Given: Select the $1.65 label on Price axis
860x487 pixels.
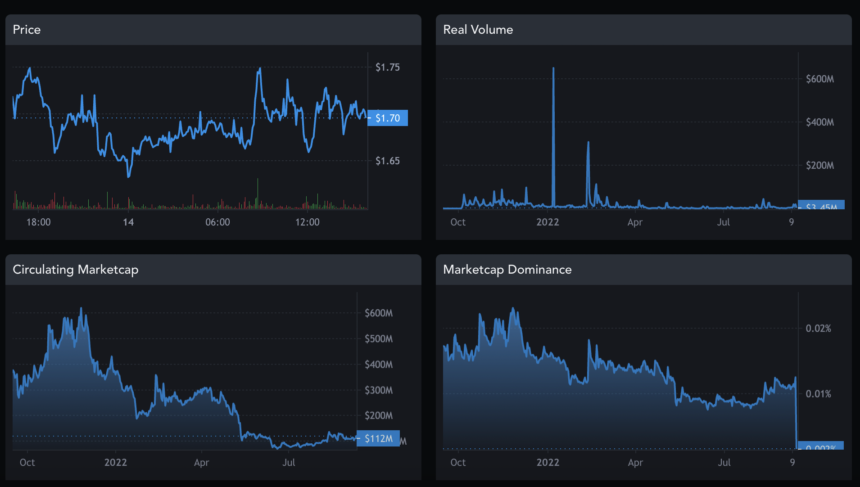Looking at the screenshot, I should [x=387, y=161].
